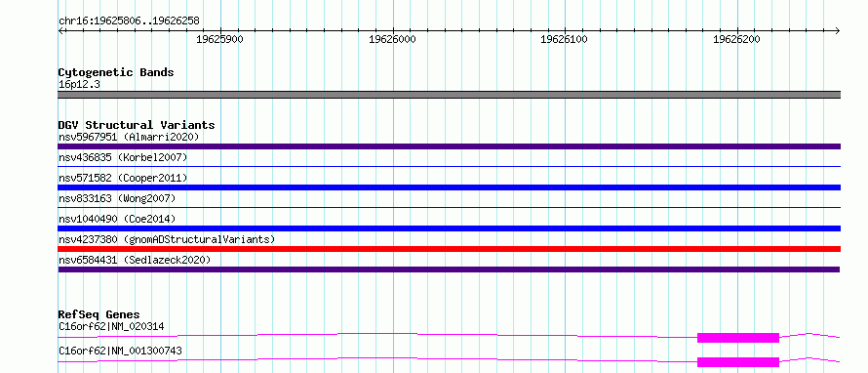The image size is (868, 373).
Task: Click the purple bar below the nsv6584431 label
Action: (449, 269)
